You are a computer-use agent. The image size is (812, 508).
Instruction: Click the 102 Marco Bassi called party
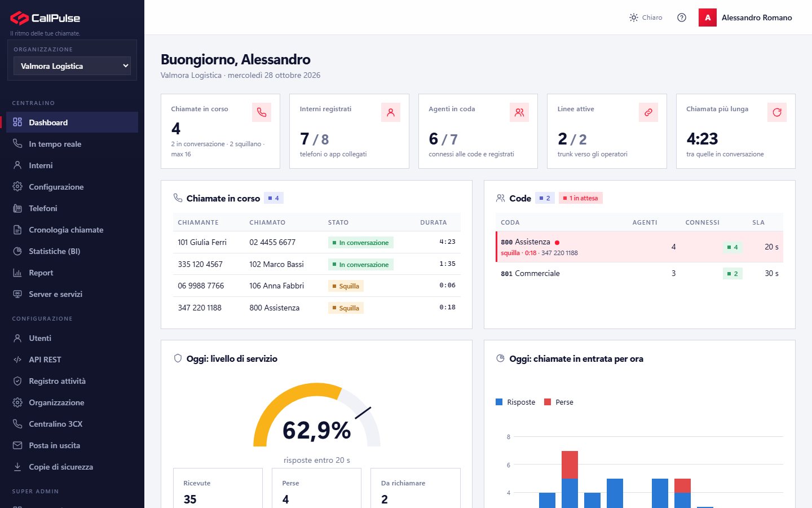(276, 264)
